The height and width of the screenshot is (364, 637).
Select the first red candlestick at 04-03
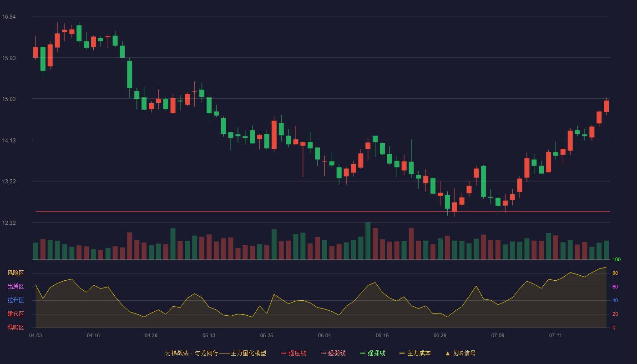[35, 52]
